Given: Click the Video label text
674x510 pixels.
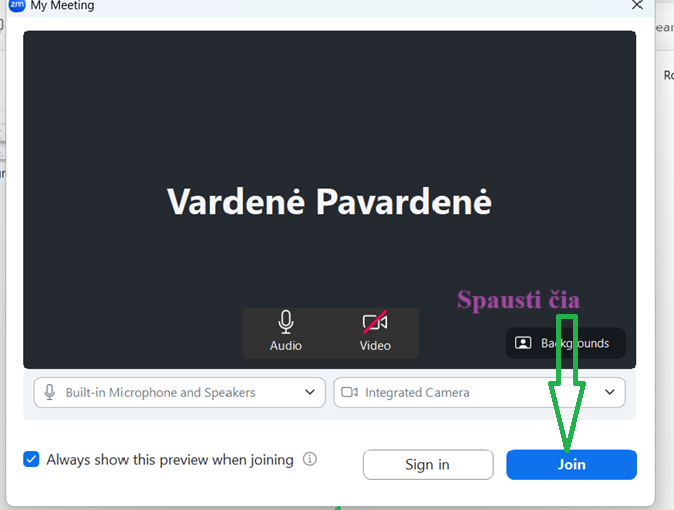Looking at the screenshot, I should coord(375,346).
